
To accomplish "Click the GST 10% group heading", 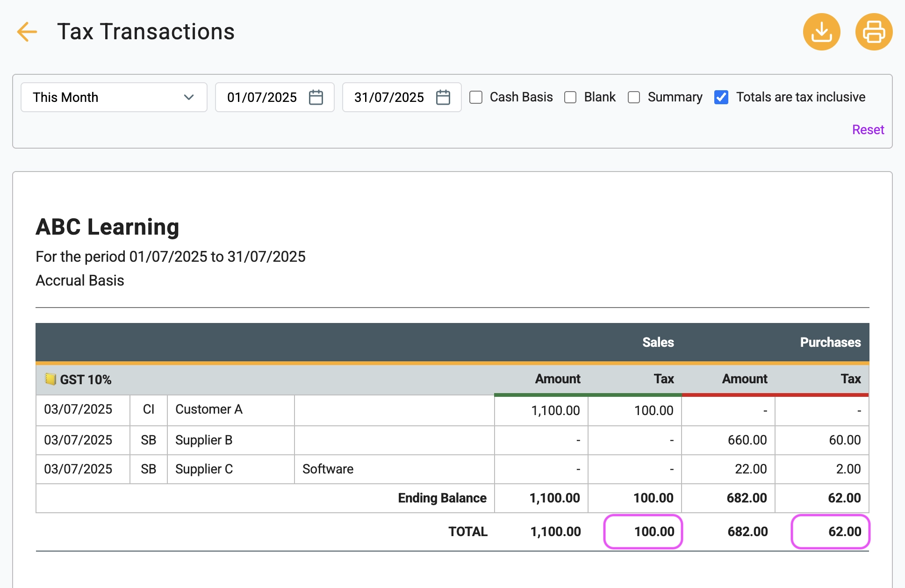I will (x=86, y=380).
